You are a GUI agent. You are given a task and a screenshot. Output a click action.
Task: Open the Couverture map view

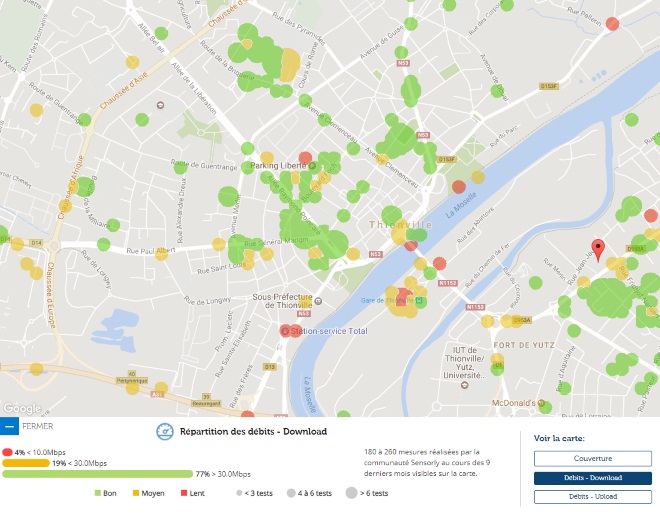point(593,458)
